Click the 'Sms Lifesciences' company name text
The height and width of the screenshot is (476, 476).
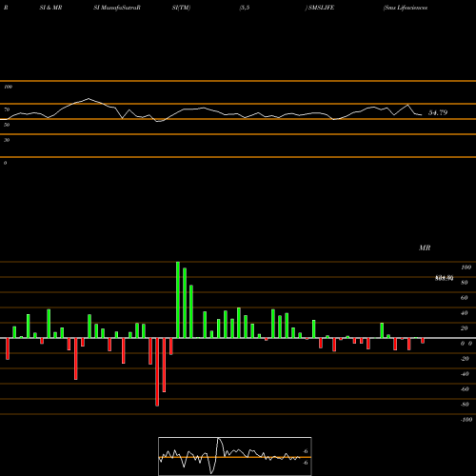[x=406, y=8]
